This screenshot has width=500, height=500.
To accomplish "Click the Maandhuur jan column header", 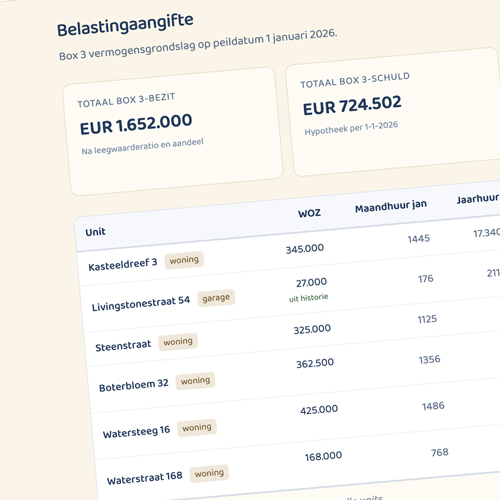I will click(391, 206).
